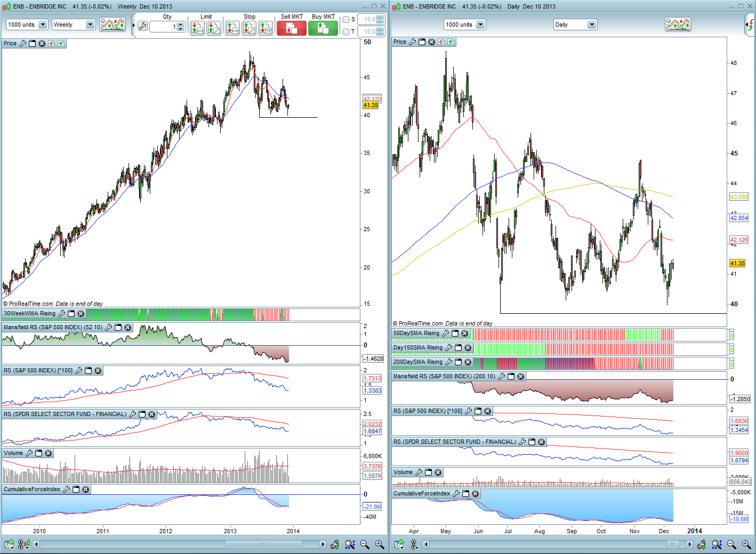Click the Sell MKT order button
756x554 pixels.
(291, 28)
